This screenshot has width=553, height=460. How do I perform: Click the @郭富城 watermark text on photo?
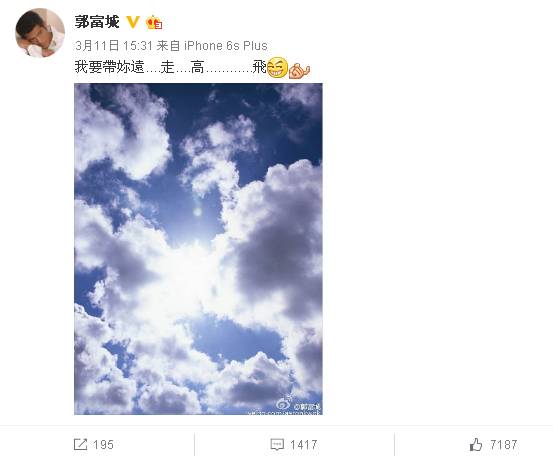click(308, 407)
